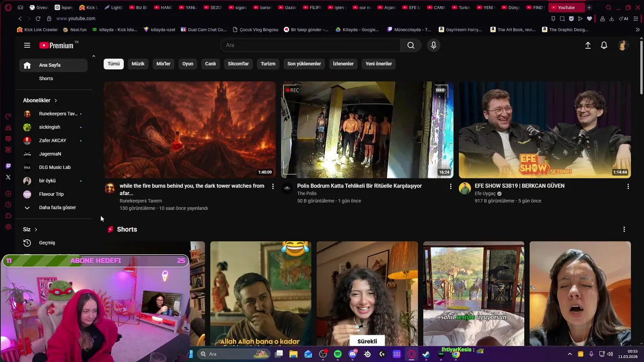Viewport: 644px width, 362px height.
Task: Click the search magnifier button
Action: pyautogui.click(x=411, y=45)
